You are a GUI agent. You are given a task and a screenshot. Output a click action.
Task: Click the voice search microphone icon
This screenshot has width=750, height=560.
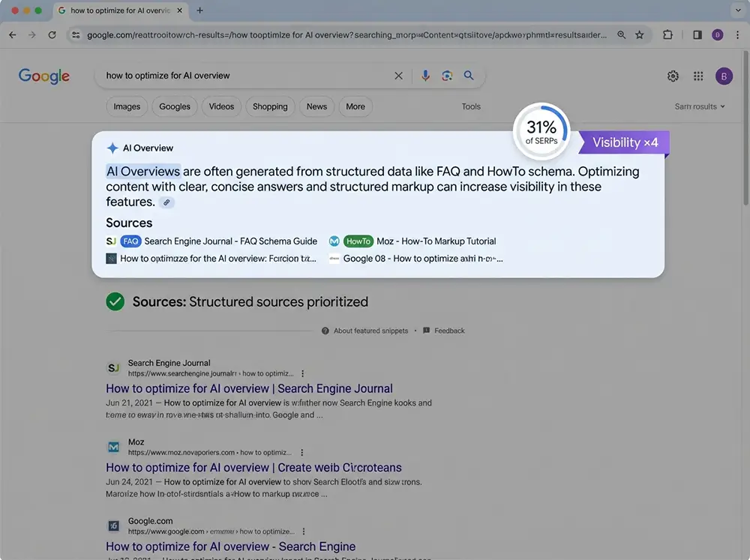pyautogui.click(x=425, y=76)
